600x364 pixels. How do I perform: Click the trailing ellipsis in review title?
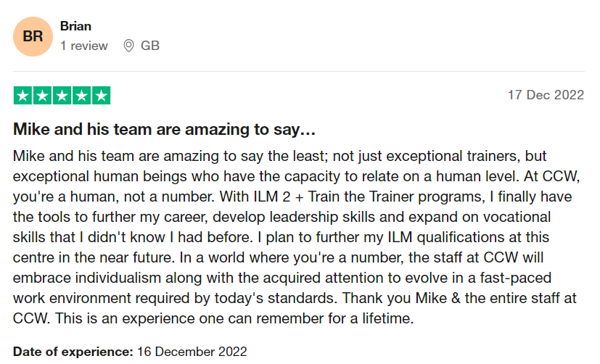tap(308, 130)
